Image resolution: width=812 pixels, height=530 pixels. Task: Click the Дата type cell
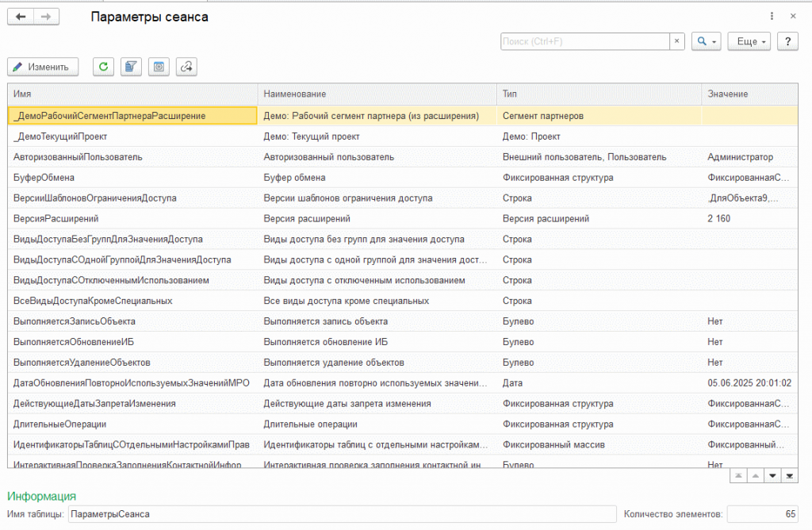tap(599, 383)
